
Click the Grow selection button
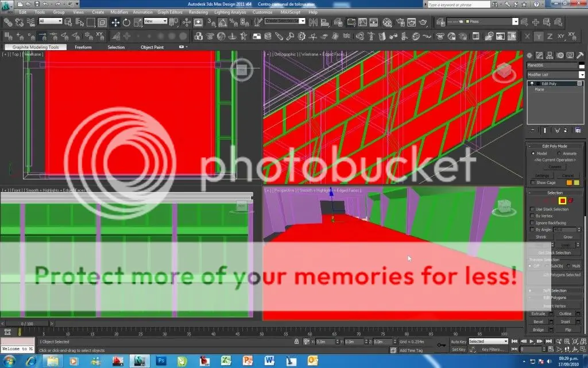pyautogui.click(x=568, y=237)
